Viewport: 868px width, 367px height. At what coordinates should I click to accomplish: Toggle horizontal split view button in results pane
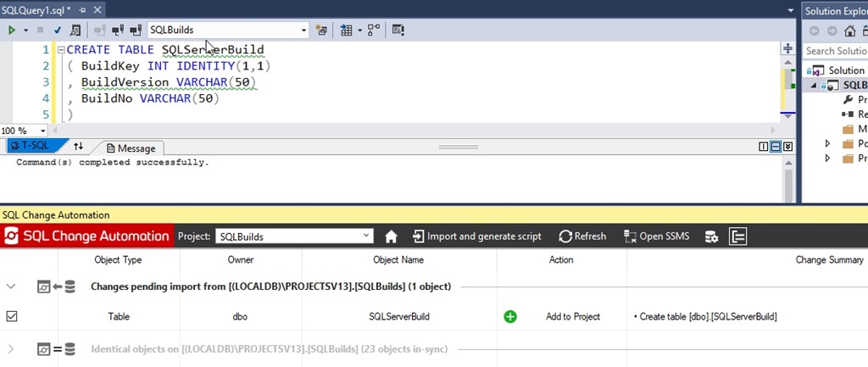pos(775,147)
